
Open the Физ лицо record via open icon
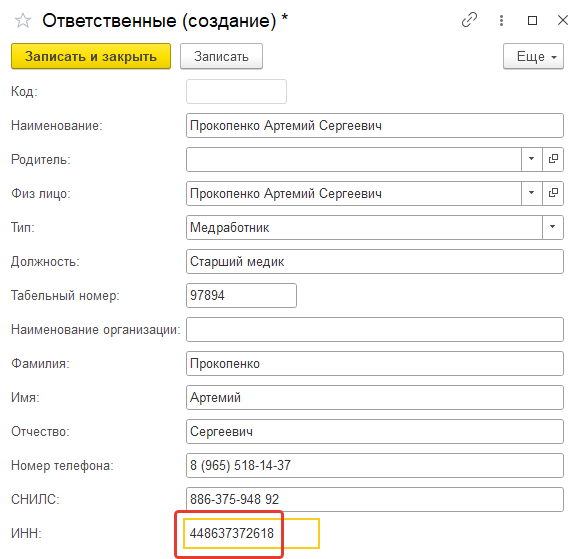point(553,193)
